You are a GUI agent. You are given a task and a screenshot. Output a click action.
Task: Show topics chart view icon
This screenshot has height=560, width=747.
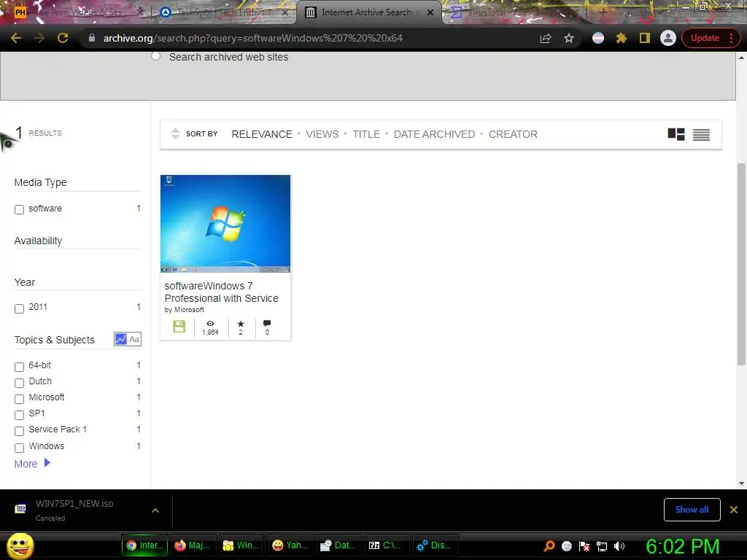coord(121,339)
